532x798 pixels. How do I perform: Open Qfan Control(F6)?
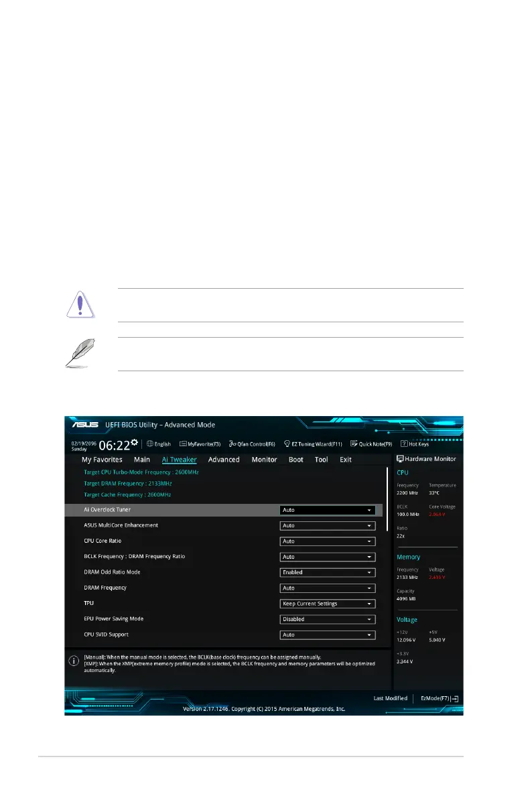252,444
